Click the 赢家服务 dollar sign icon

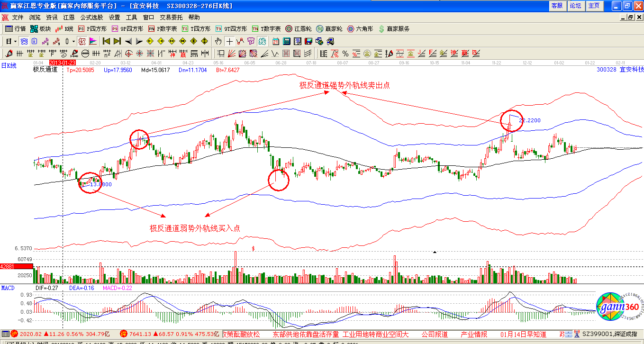tap(393, 29)
